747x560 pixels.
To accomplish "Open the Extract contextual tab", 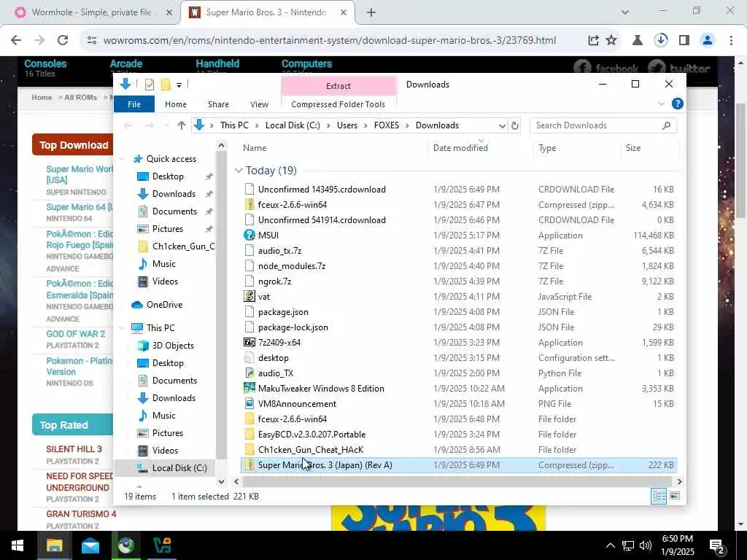I will [x=338, y=86].
